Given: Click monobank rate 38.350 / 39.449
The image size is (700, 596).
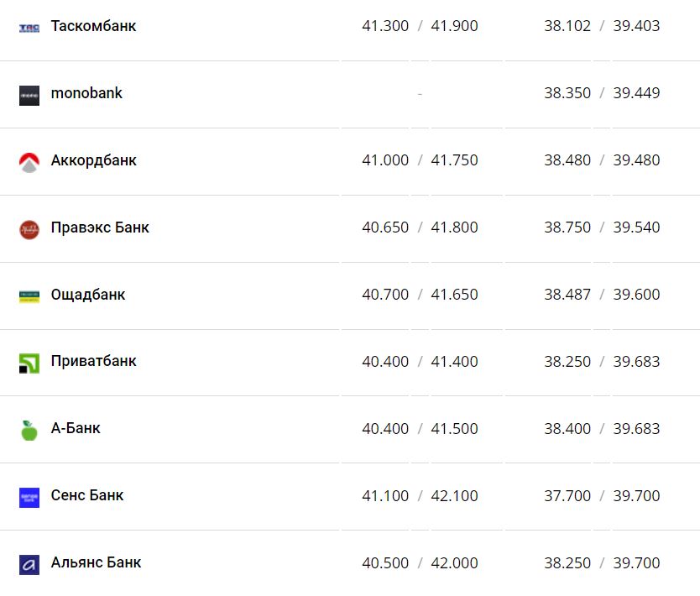Looking at the screenshot, I should (x=602, y=93).
